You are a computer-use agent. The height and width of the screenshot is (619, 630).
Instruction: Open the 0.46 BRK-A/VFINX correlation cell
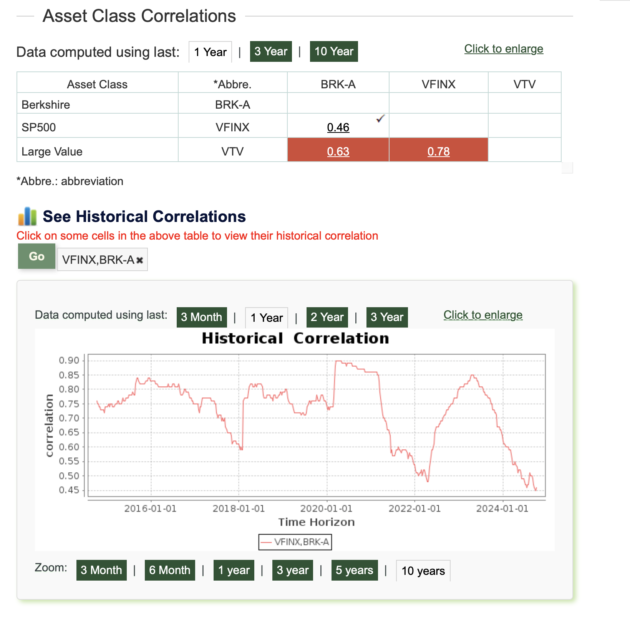click(338, 127)
